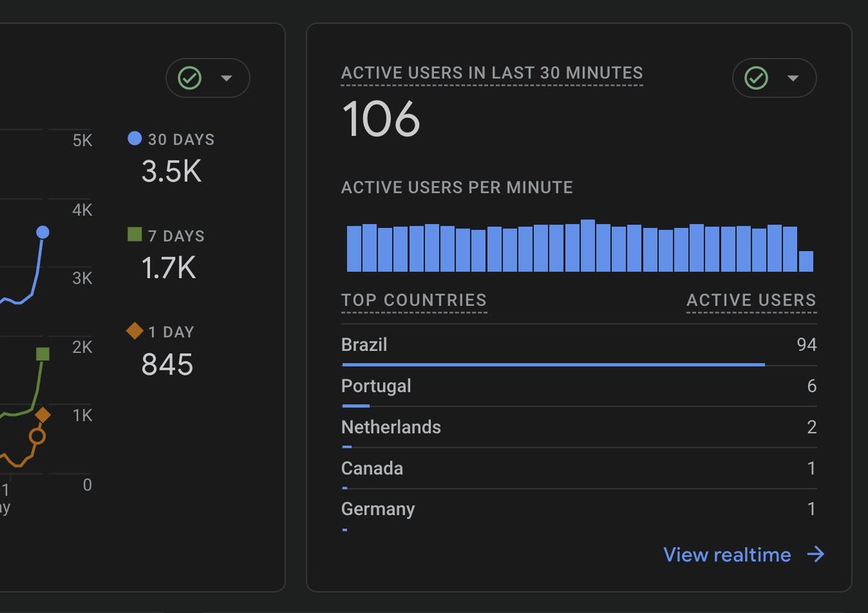Click the 3.5K value under 30 DAYS
This screenshot has width=868, height=613.
pos(171,172)
